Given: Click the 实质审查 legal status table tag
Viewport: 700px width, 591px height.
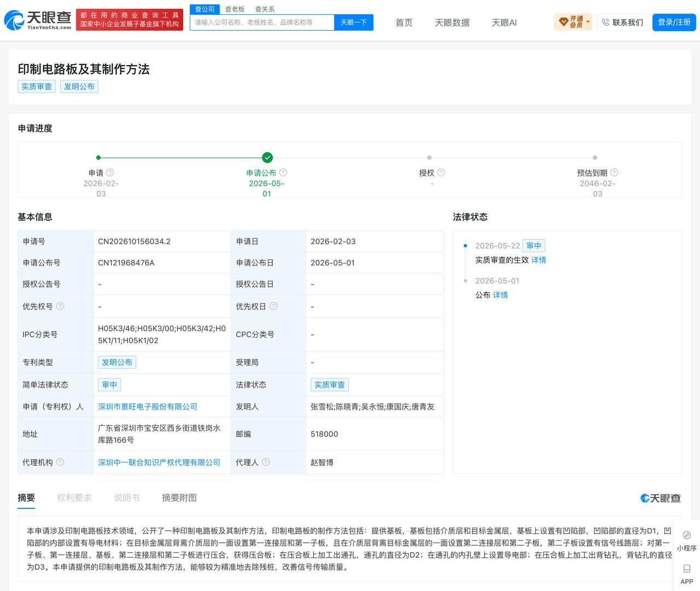Looking at the screenshot, I should pyautogui.click(x=330, y=385).
